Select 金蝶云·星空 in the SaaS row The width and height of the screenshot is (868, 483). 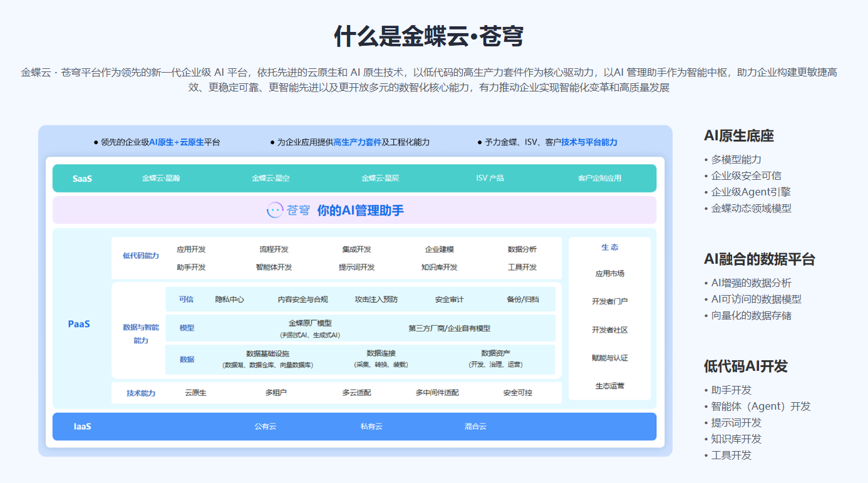pos(271,178)
